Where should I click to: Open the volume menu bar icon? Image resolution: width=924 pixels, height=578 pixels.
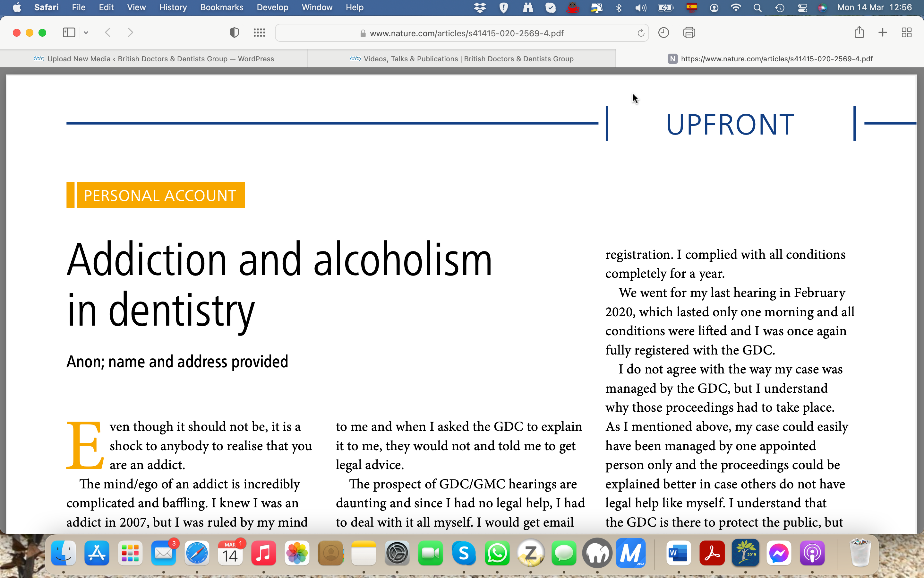pos(641,8)
